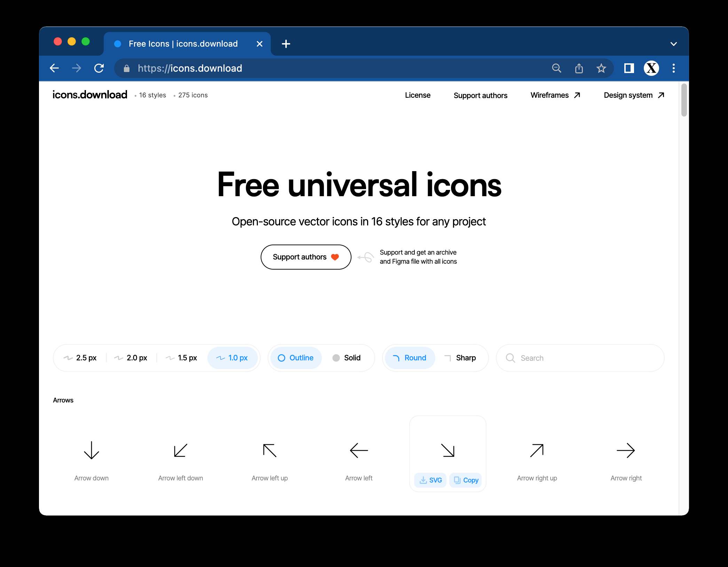Click the Support authors heart button
Image resolution: width=728 pixels, height=567 pixels.
[306, 257]
